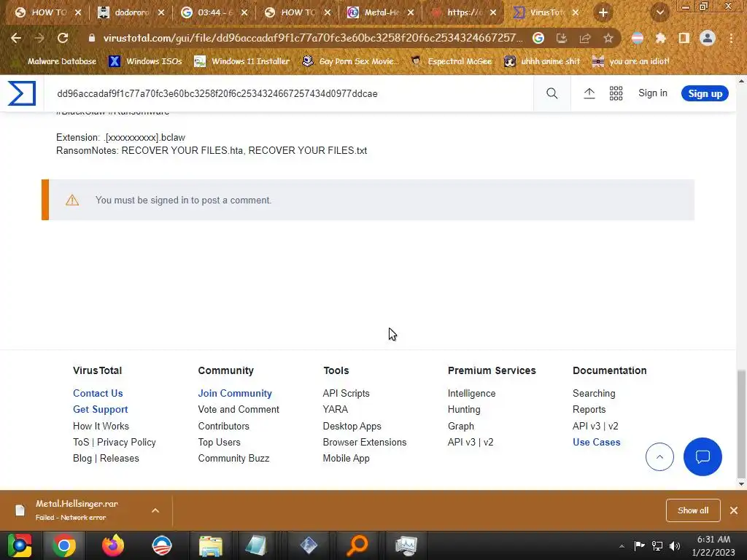Switch to the dodororo tab
Screen dimensions: 747x560
point(131,12)
